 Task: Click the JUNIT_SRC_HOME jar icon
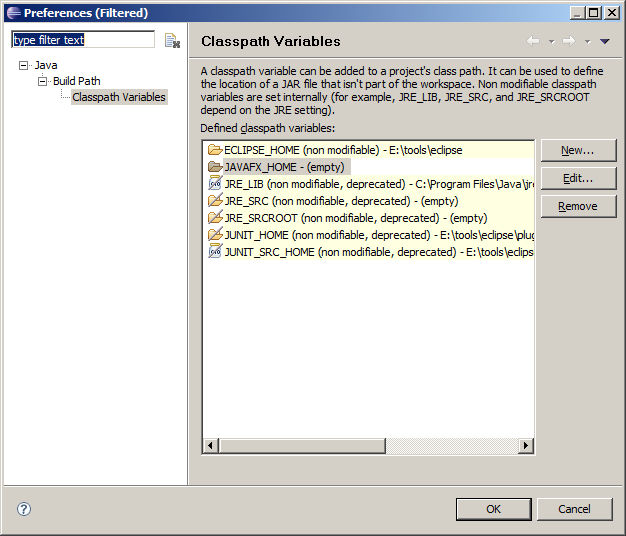[x=214, y=252]
